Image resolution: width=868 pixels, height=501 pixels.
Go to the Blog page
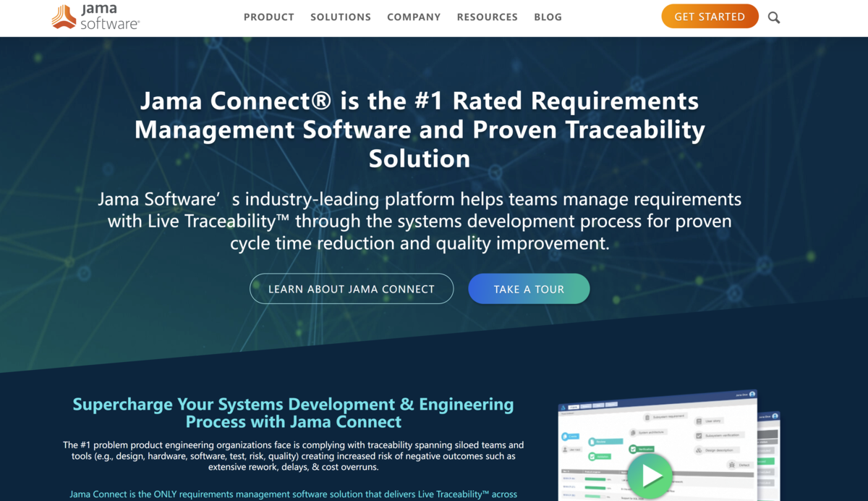coord(548,17)
